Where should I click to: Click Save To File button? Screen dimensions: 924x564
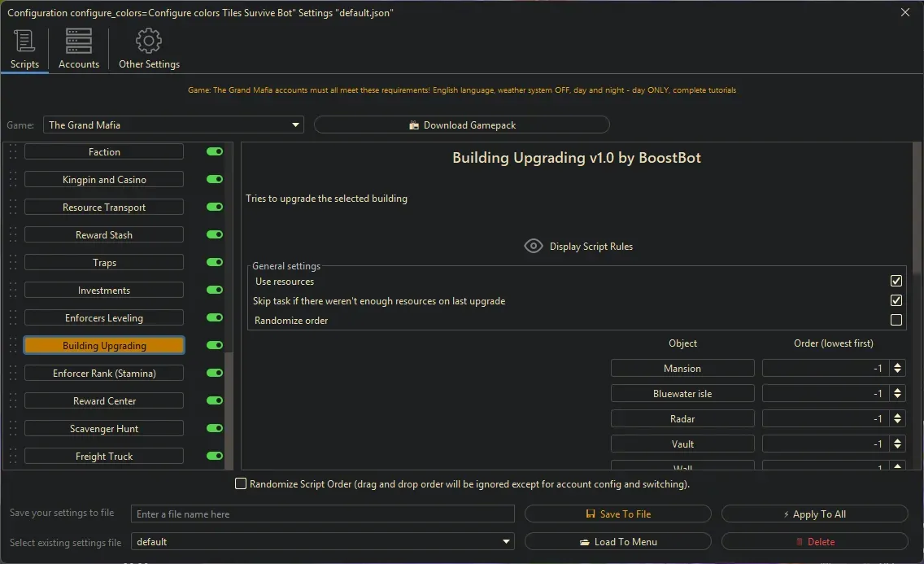point(617,514)
